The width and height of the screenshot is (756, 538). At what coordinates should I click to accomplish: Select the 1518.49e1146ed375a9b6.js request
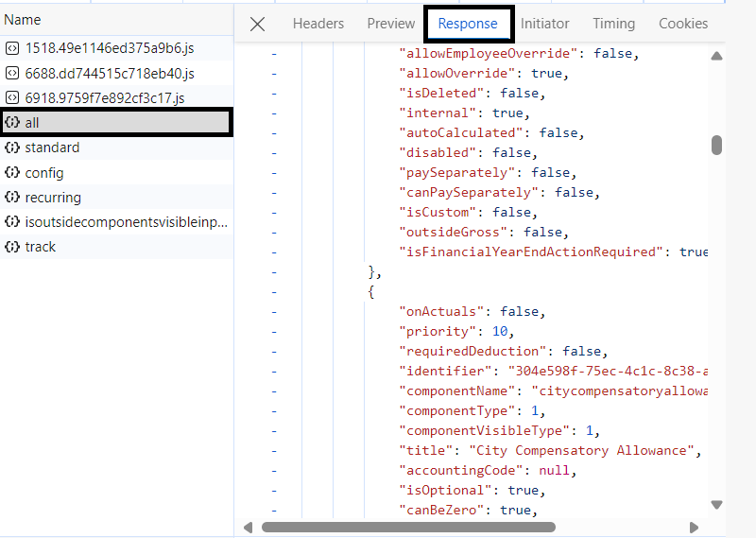tap(109, 48)
